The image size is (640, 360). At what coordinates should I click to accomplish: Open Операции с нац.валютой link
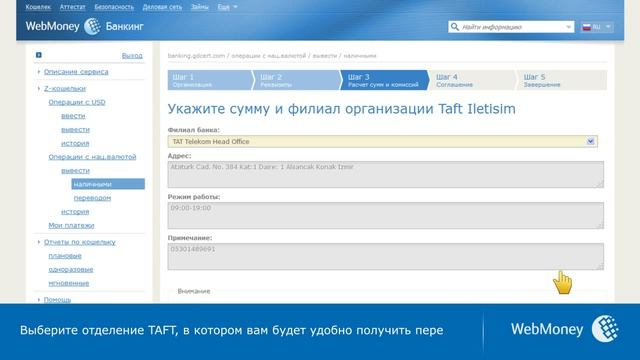click(x=92, y=157)
